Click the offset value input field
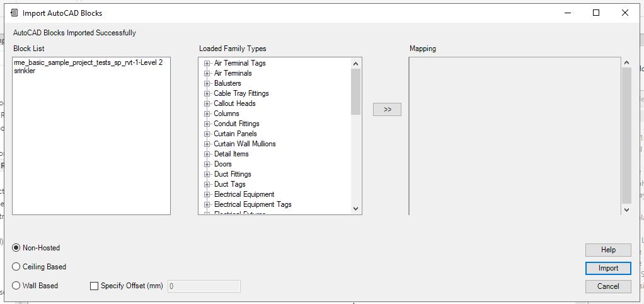 click(x=204, y=286)
